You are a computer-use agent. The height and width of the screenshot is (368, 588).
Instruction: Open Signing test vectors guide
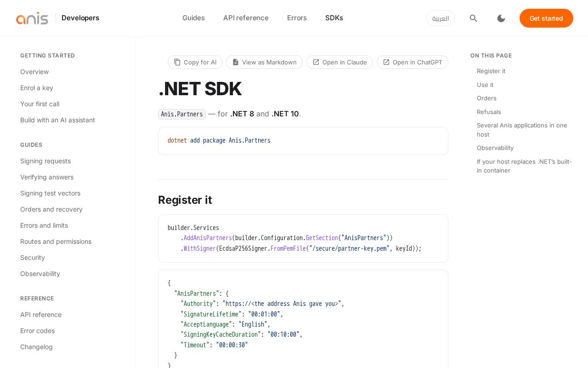point(50,193)
